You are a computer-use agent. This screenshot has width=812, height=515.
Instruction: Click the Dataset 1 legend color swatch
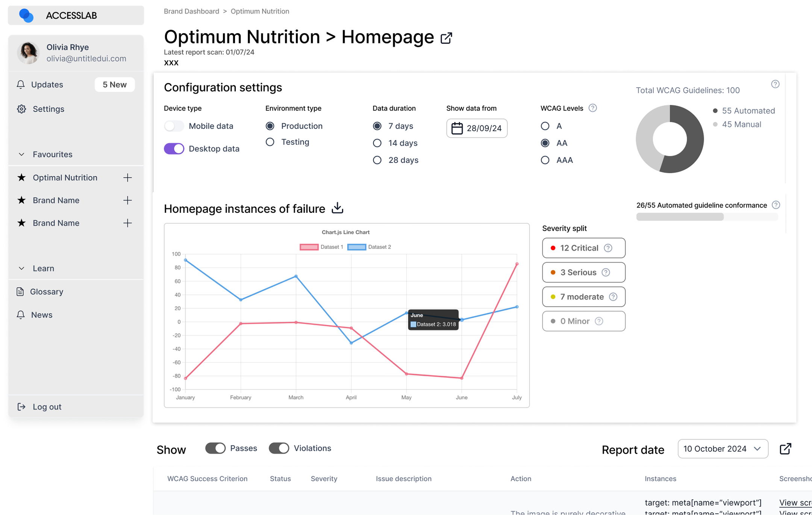(309, 247)
